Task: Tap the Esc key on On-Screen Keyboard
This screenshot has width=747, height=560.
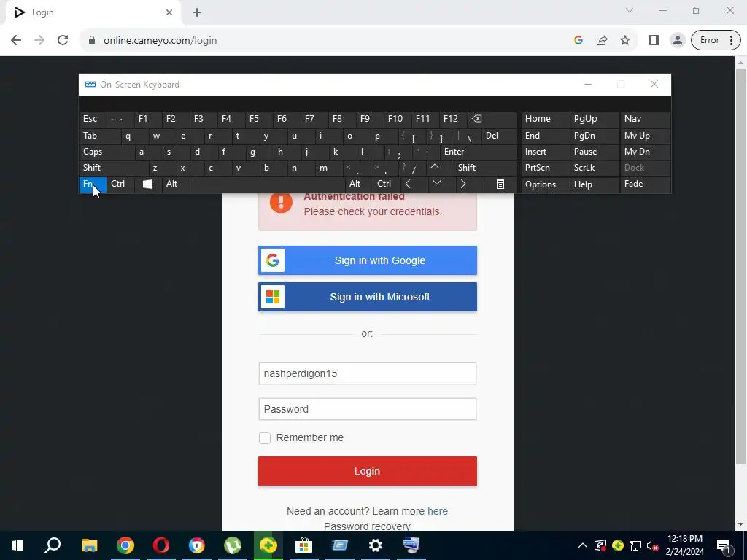Action: [x=93, y=119]
